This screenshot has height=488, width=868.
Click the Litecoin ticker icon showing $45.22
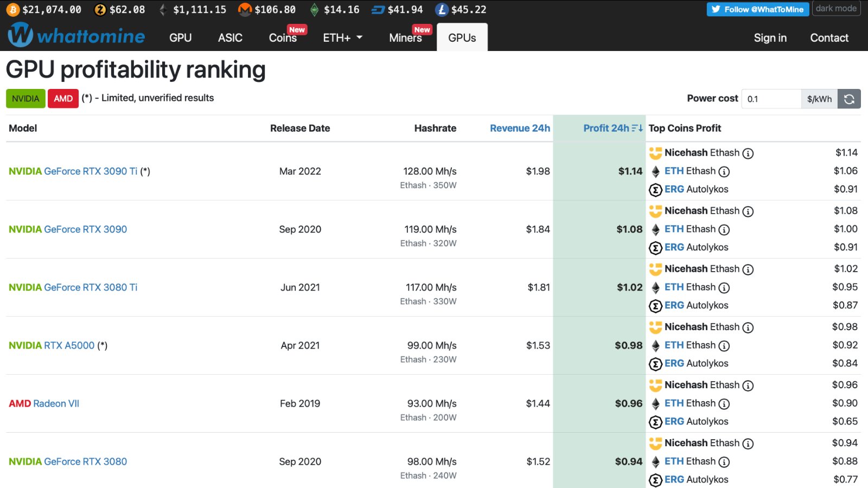pyautogui.click(x=442, y=10)
